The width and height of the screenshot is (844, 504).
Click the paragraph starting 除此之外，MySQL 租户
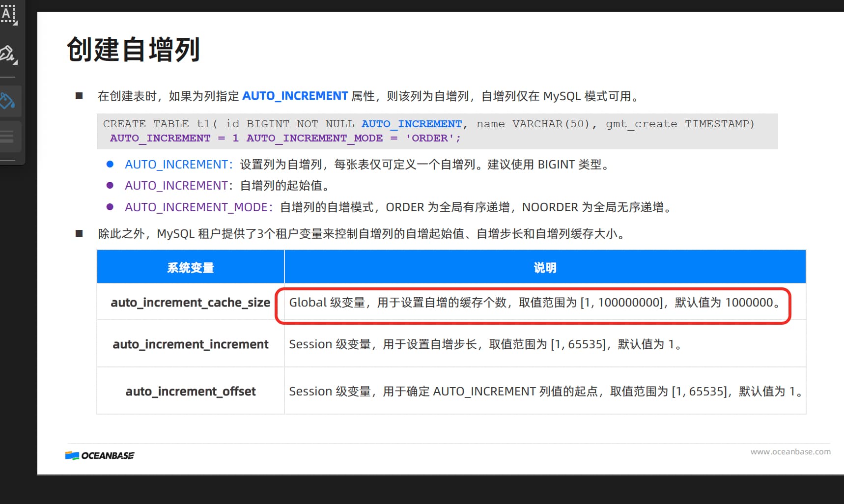point(363,233)
